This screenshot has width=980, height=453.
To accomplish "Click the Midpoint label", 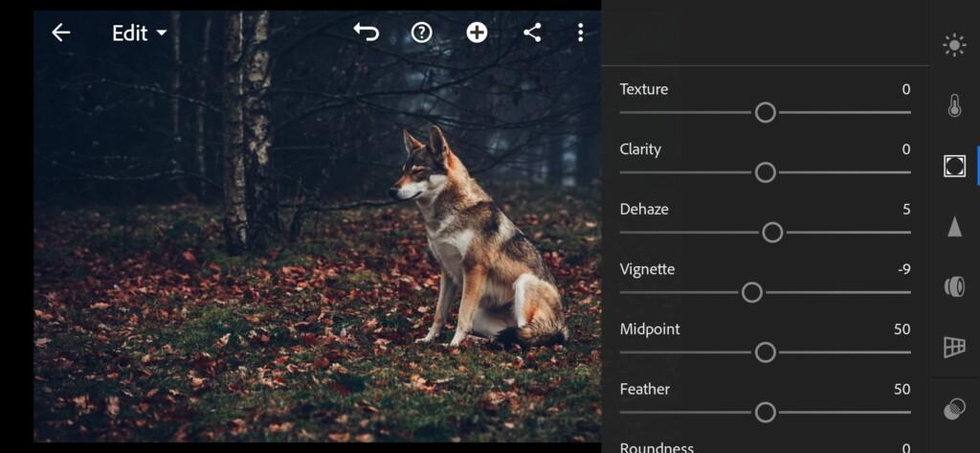I will pos(650,329).
